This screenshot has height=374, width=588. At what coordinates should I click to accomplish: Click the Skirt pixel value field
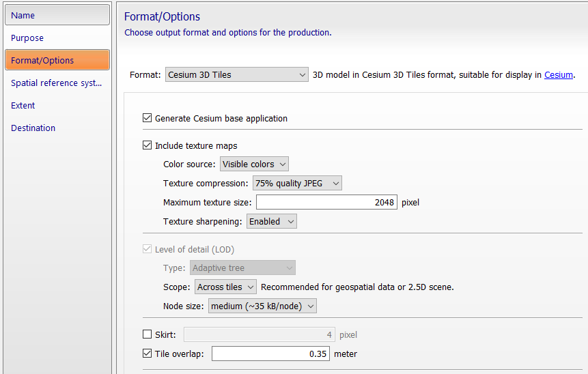[260, 334]
